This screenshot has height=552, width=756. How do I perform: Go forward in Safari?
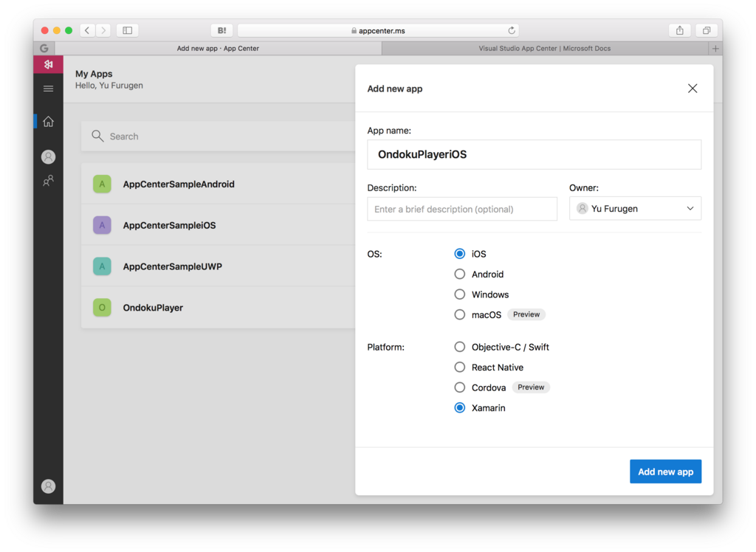(x=103, y=30)
